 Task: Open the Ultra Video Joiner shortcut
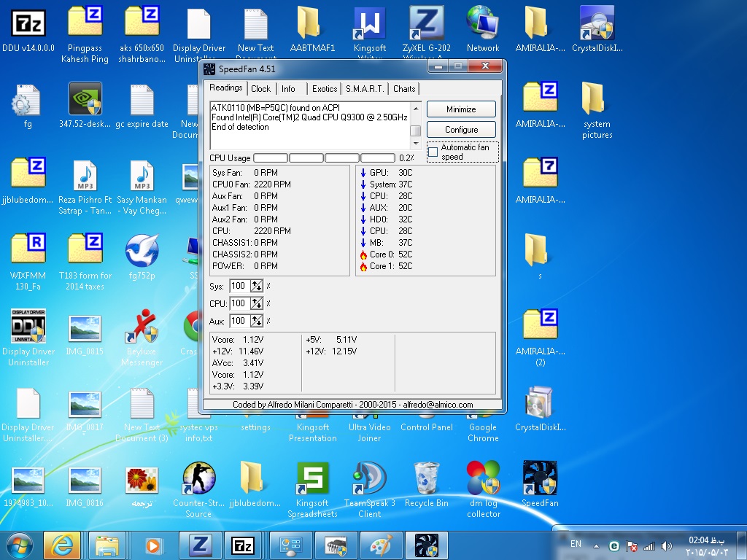click(370, 432)
